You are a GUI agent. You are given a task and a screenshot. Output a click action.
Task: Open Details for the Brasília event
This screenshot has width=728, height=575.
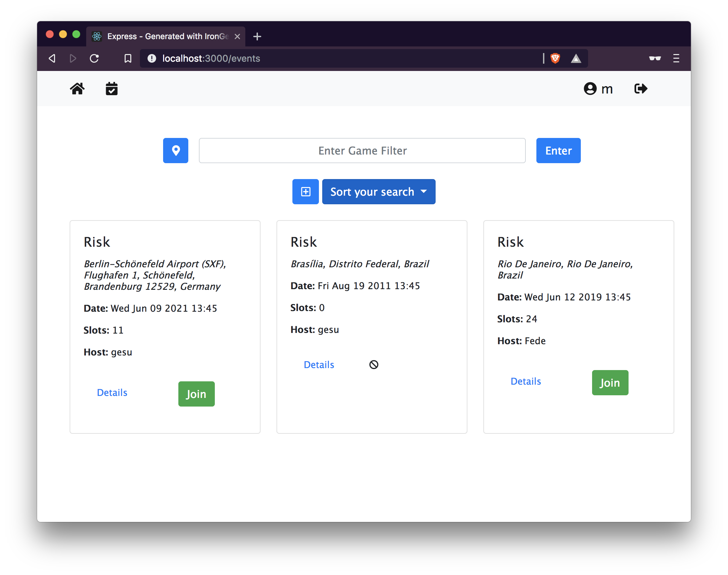(319, 365)
